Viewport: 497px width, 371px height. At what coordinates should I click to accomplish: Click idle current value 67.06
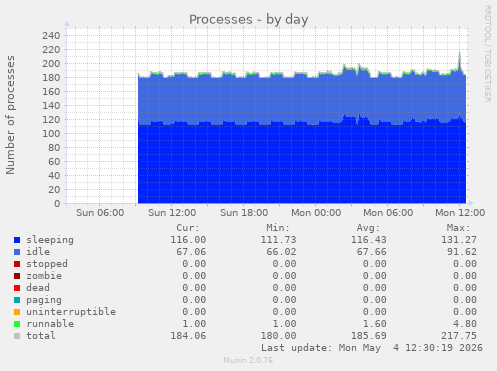coord(191,252)
